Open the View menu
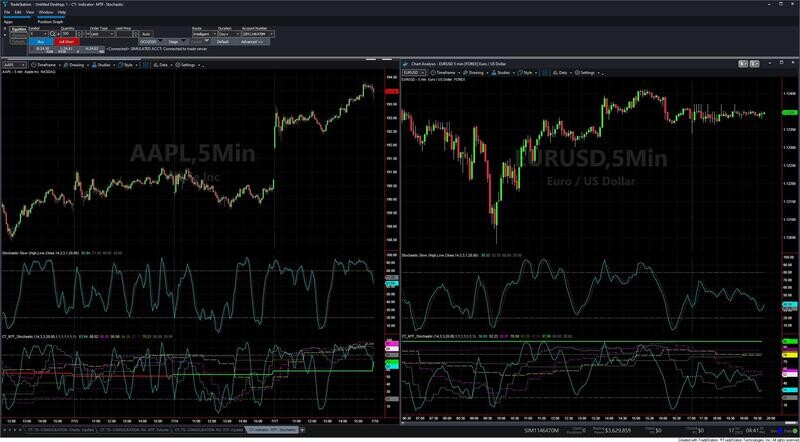The image size is (800, 442). (x=30, y=12)
